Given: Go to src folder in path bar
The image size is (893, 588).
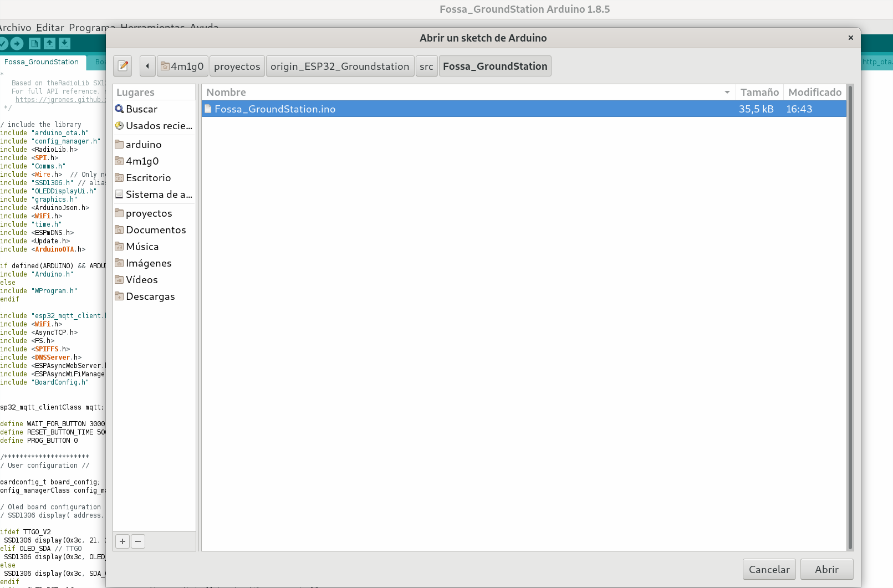Looking at the screenshot, I should (426, 66).
